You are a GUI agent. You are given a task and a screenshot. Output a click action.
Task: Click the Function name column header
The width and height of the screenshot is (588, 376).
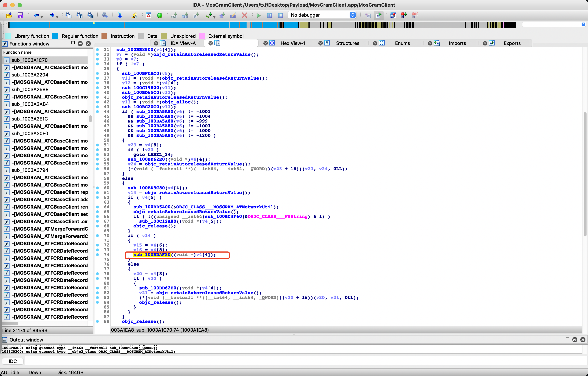coord(45,52)
